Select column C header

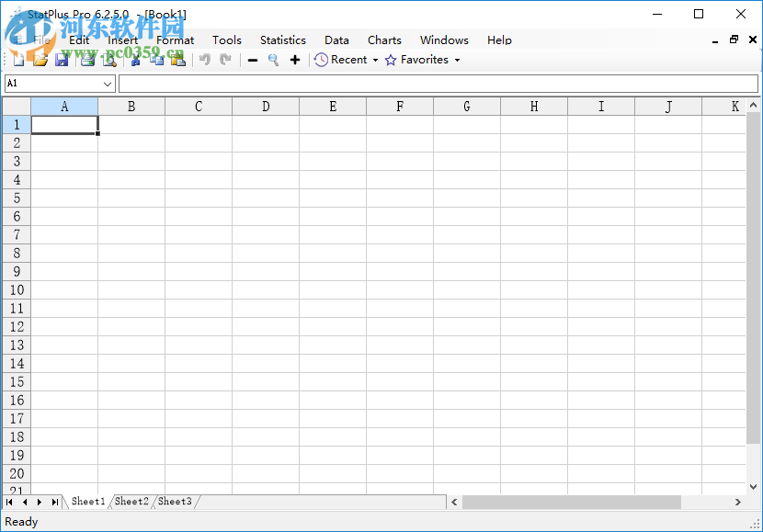pos(198,106)
